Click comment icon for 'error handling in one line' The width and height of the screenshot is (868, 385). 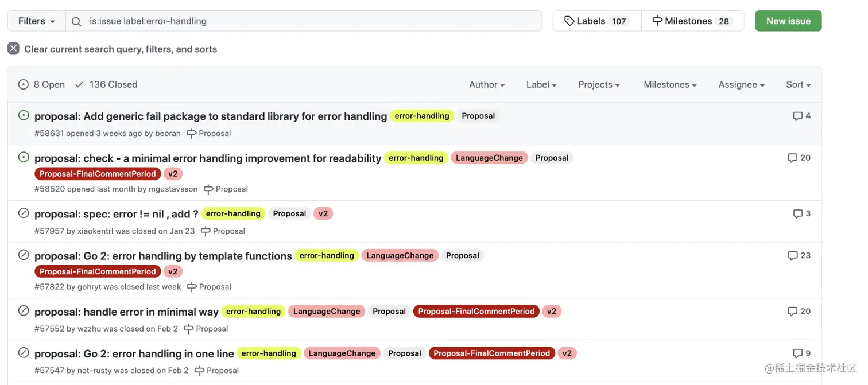tap(797, 353)
